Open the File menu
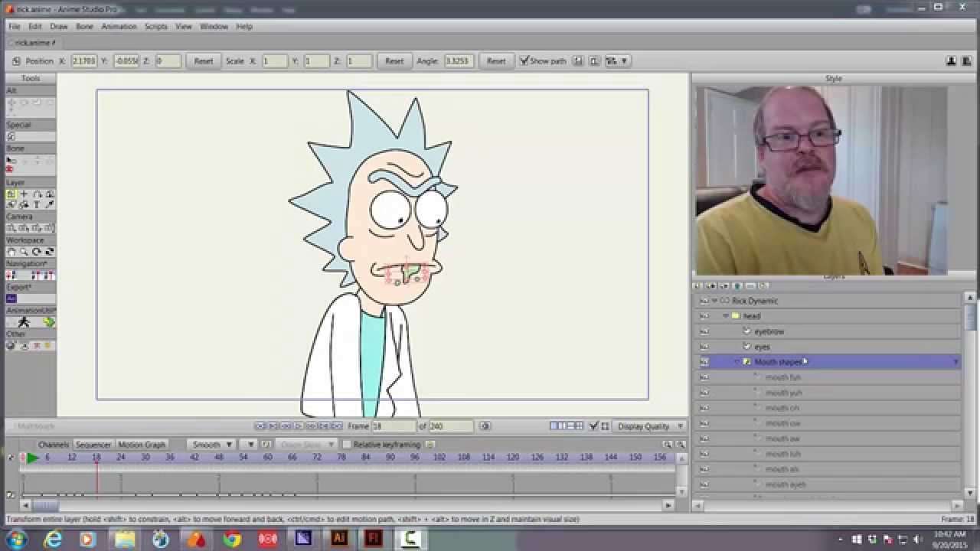The width and height of the screenshot is (980, 551). [x=15, y=26]
